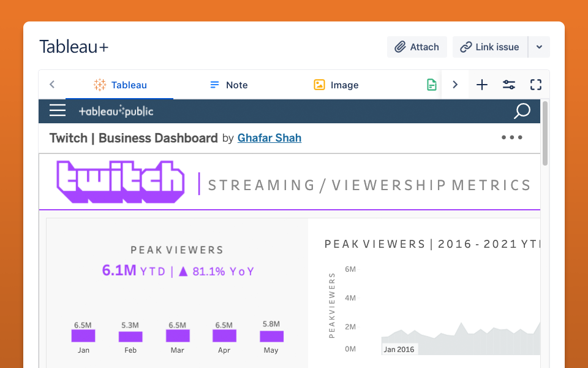
Task: Click the PEAK VIEWERS | 2016 - 2021 chart title
Action: 432,244
